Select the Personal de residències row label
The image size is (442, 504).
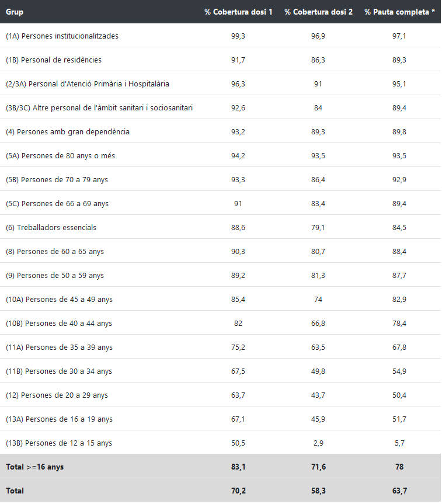[x=54, y=60]
